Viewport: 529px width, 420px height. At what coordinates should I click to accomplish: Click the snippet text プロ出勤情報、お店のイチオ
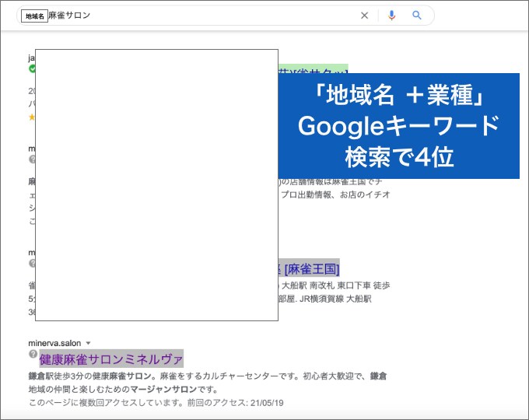tap(335, 195)
